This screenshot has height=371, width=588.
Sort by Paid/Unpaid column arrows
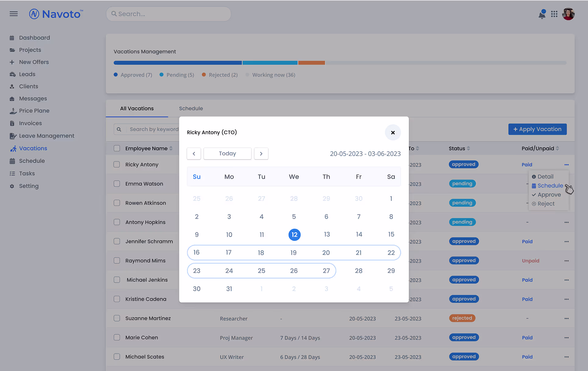coord(557,148)
